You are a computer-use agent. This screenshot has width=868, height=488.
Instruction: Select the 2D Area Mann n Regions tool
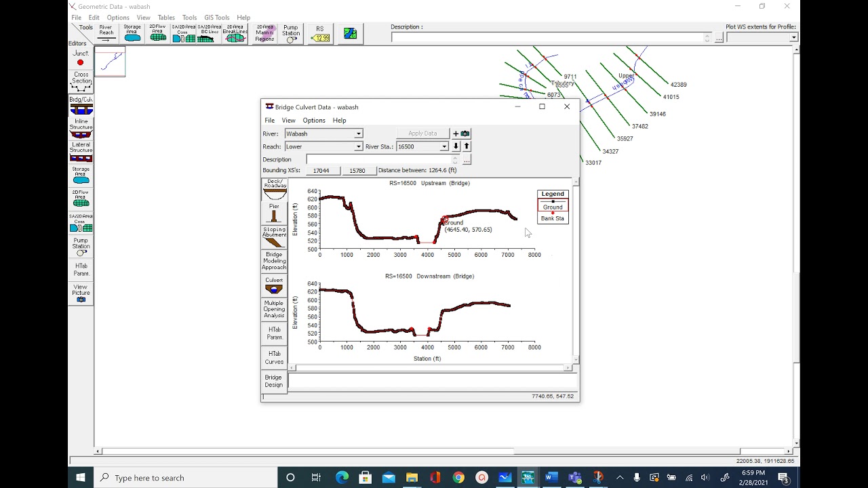pyautogui.click(x=264, y=33)
